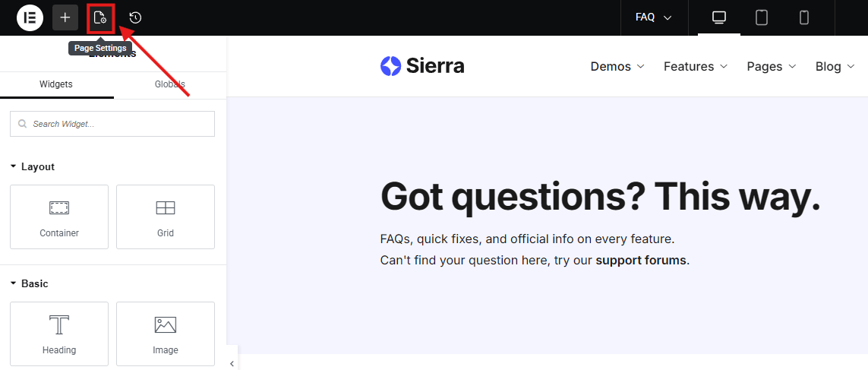
Task: Click the Elementor logo icon
Action: coord(30,17)
